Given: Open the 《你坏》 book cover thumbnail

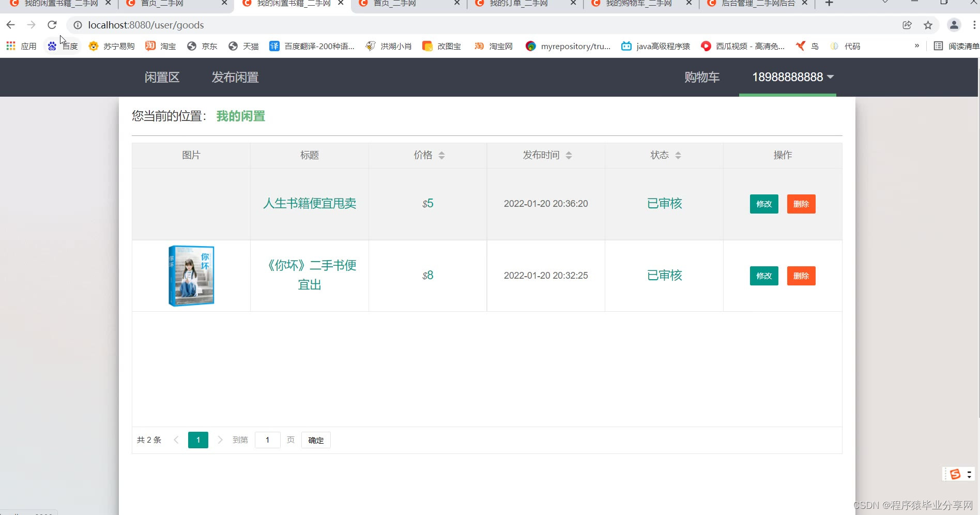Looking at the screenshot, I should click(x=191, y=276).
